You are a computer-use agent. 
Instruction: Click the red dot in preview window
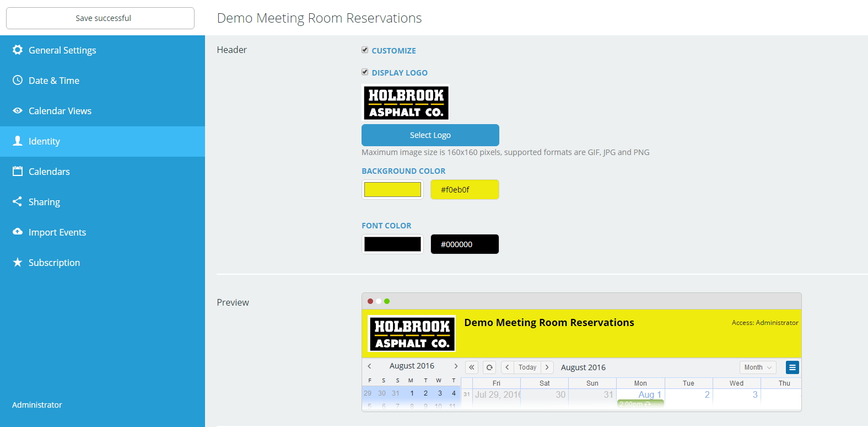coord(370,301)
